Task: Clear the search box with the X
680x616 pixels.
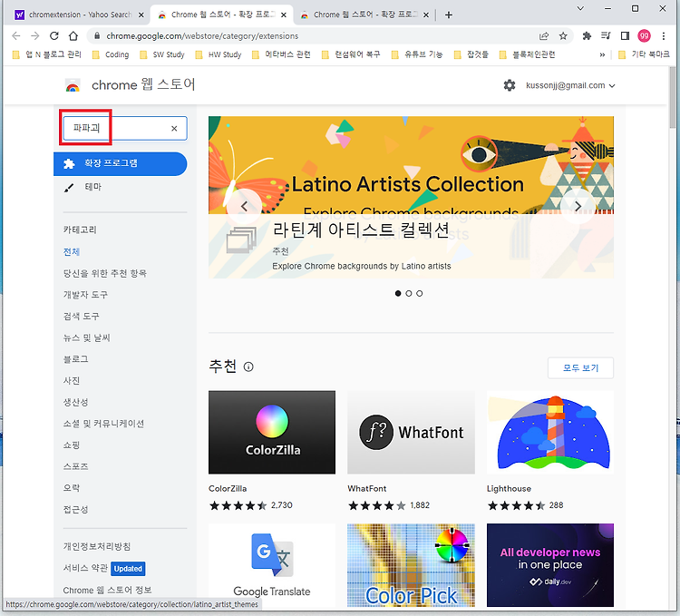Action: pyautogui.click(x=174, y=129)
